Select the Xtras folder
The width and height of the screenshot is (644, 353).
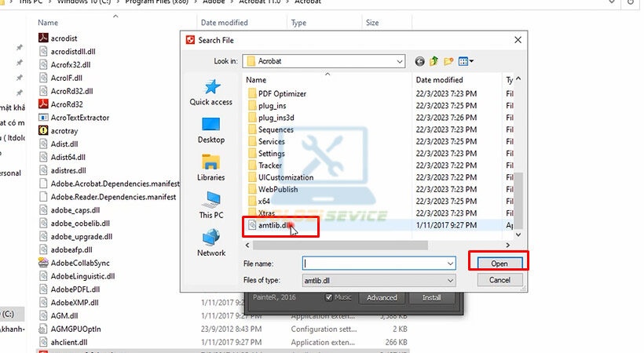click(262, 213)
